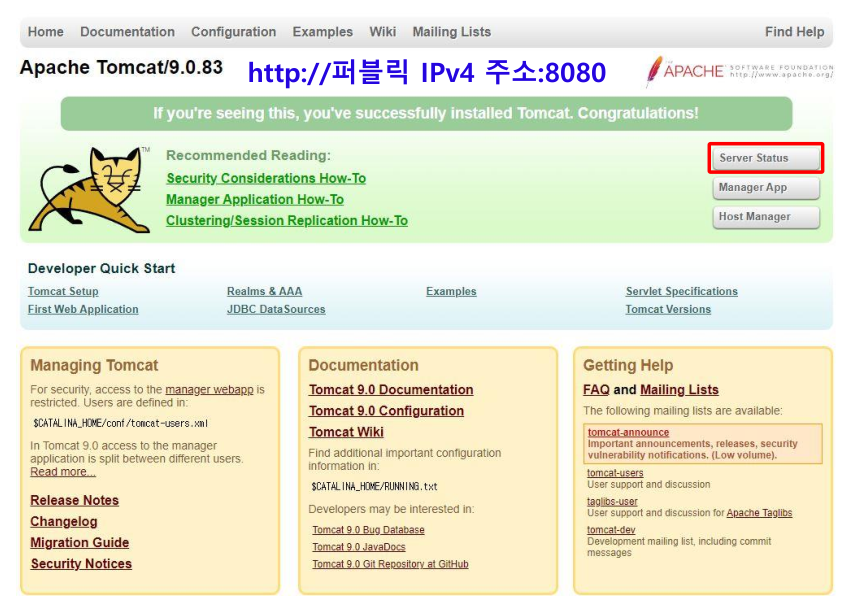The image size is (863, 596).
Task: Click the manager webapp link
Action: (x=209, y=390)
